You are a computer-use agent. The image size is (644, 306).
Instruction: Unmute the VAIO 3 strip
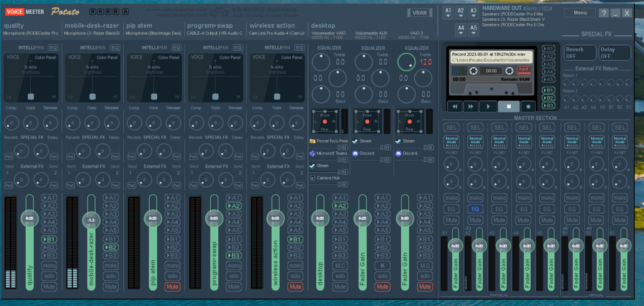tap(425, 287)
